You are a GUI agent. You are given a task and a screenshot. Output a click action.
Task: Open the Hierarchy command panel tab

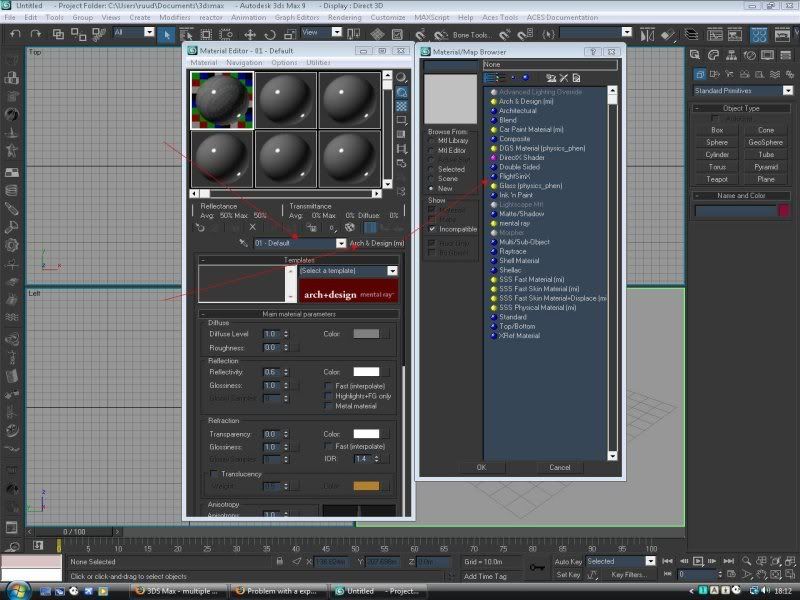point(731,55)
